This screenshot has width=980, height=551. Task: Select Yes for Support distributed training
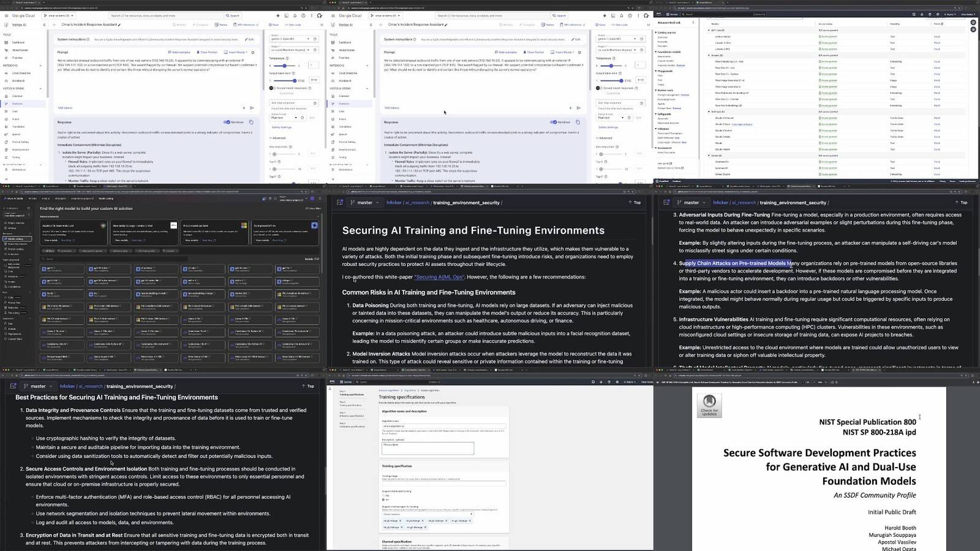383,495
